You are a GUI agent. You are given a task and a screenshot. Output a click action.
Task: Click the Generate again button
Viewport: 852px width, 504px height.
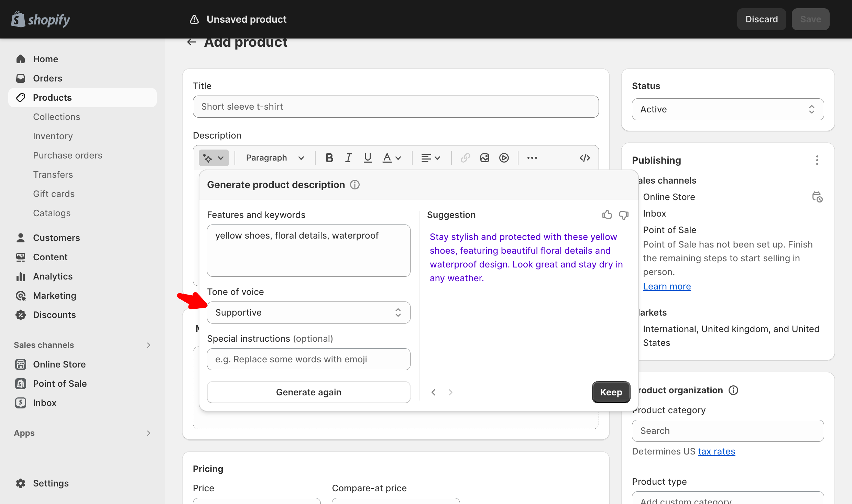point(308,392)
